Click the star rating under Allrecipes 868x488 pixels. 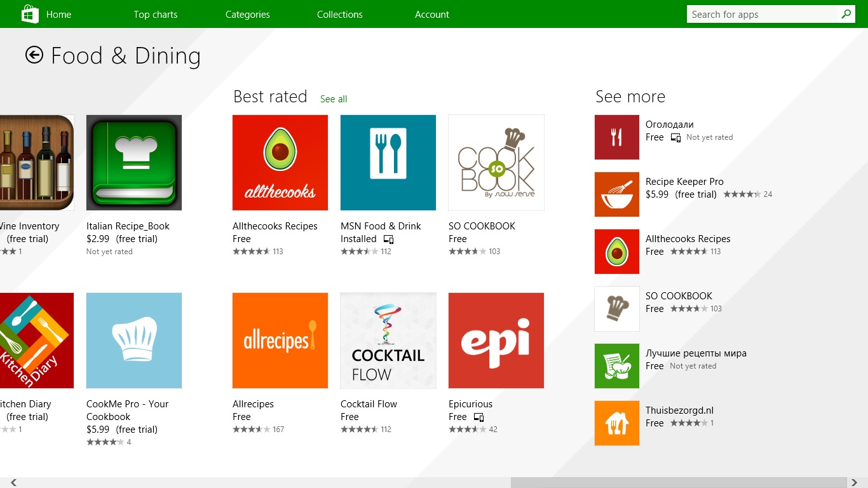252,430
